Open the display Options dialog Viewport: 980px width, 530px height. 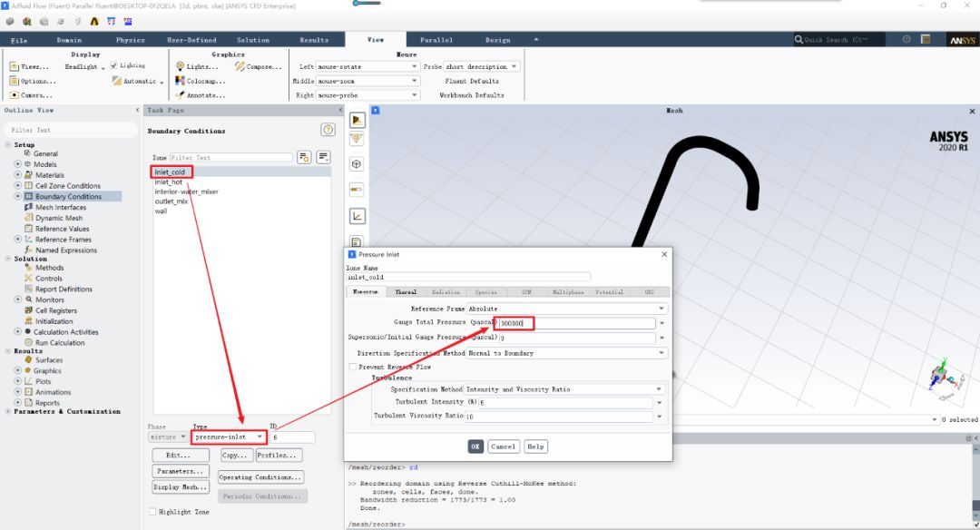point(33,81)
